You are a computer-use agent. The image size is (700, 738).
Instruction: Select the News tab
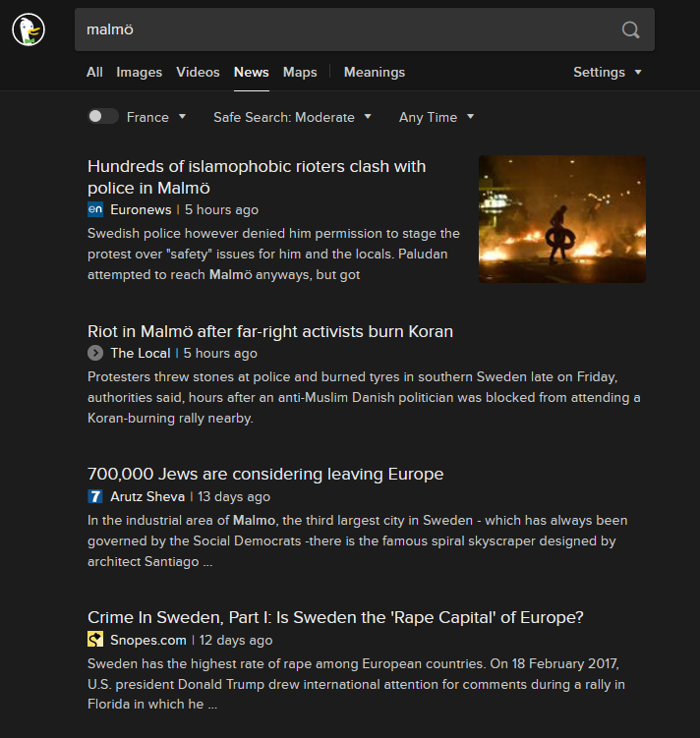252,72
